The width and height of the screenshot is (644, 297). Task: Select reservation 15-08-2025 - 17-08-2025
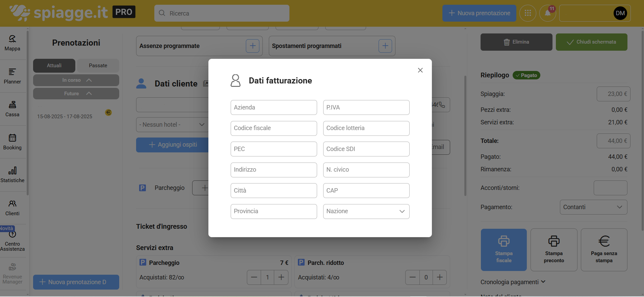pyautogui.click(x=65, y=117)
